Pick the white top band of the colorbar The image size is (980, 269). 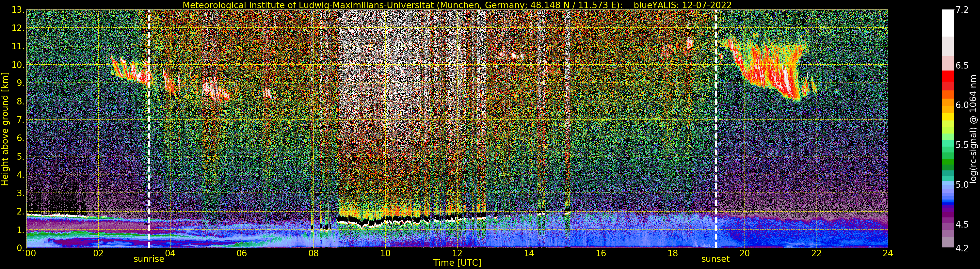[x=948, y=23]
